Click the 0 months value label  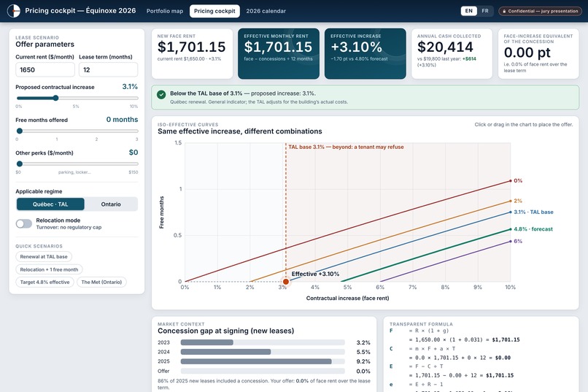point(122,120)
